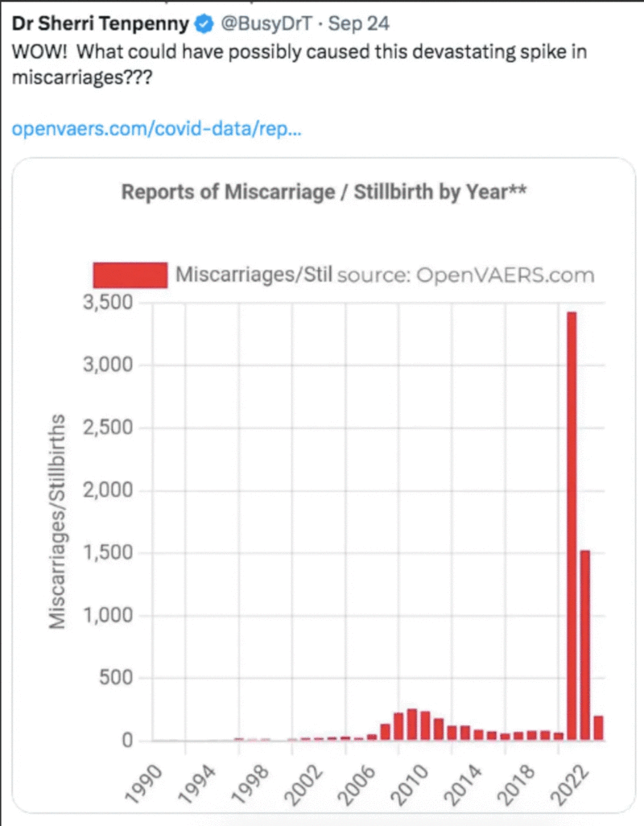
Task: Click the blue verified badge icon
Action: (204, 24)
